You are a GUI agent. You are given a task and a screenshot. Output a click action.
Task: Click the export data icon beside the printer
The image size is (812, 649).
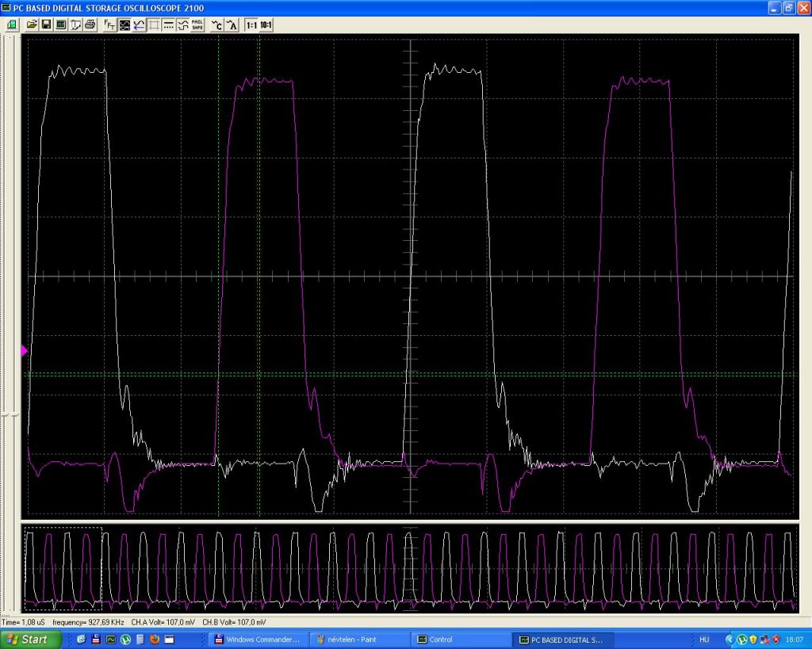[x=75, y=25]
